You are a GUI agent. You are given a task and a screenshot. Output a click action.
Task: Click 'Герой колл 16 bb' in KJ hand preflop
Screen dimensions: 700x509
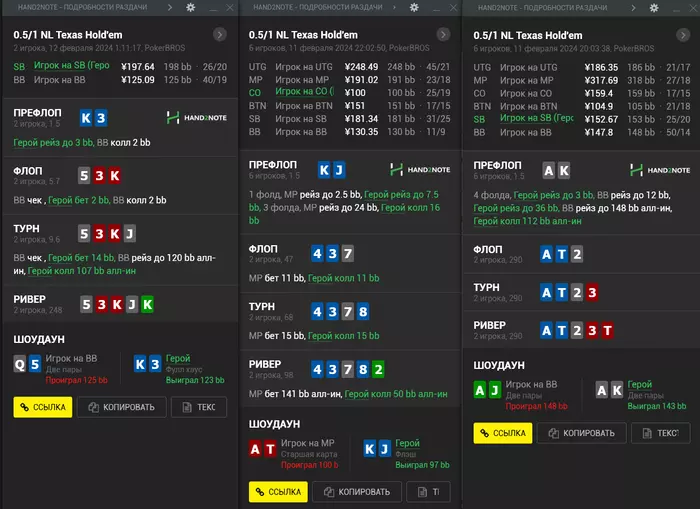pos(410,208)
